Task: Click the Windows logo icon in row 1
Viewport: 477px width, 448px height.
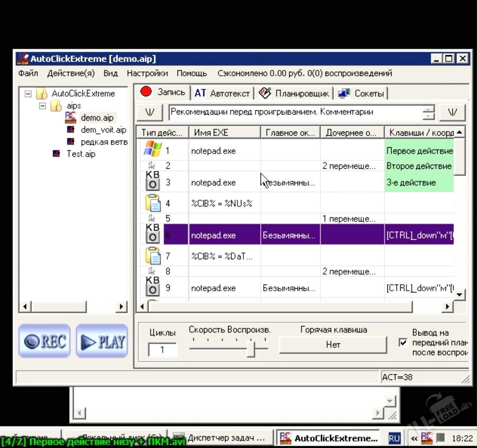Action: 152,149
